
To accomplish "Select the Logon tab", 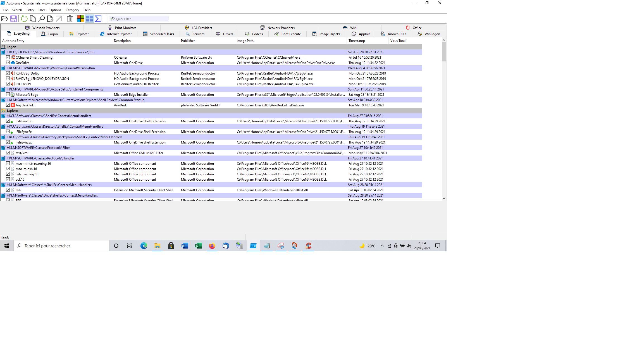I will click(x=49, y=34).
